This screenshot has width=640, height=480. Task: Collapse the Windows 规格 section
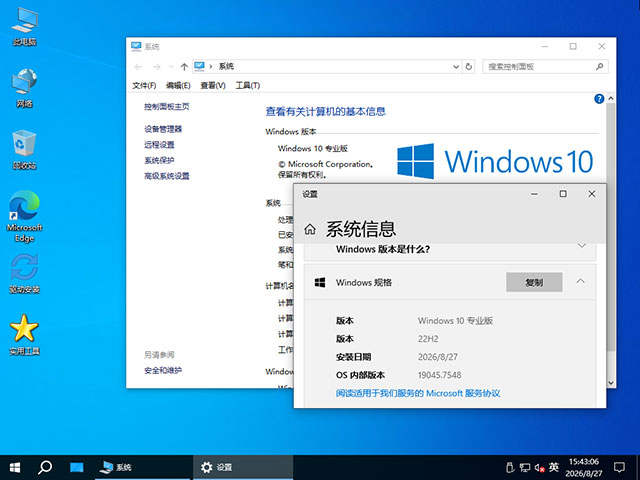[x=580, y=281]
